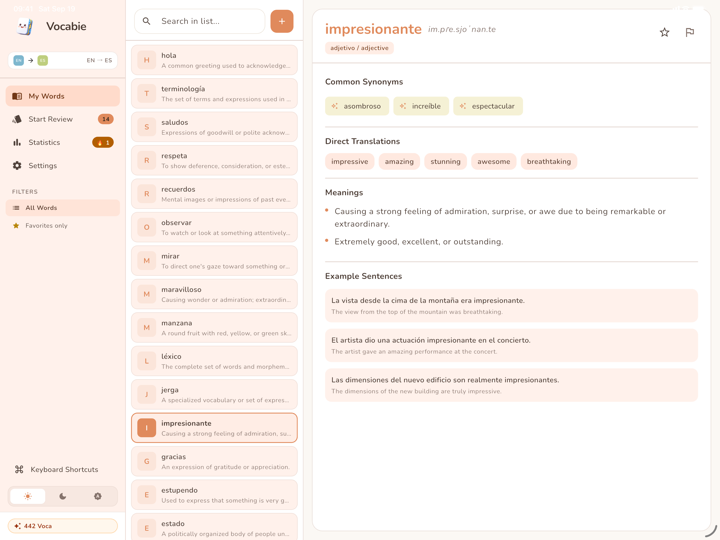Select the All Words filter

point(62,208)
